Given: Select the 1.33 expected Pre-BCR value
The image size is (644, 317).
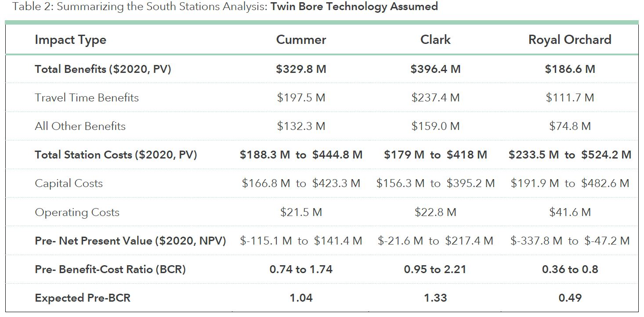Looking at the screenshot, I should coord(435,298).
